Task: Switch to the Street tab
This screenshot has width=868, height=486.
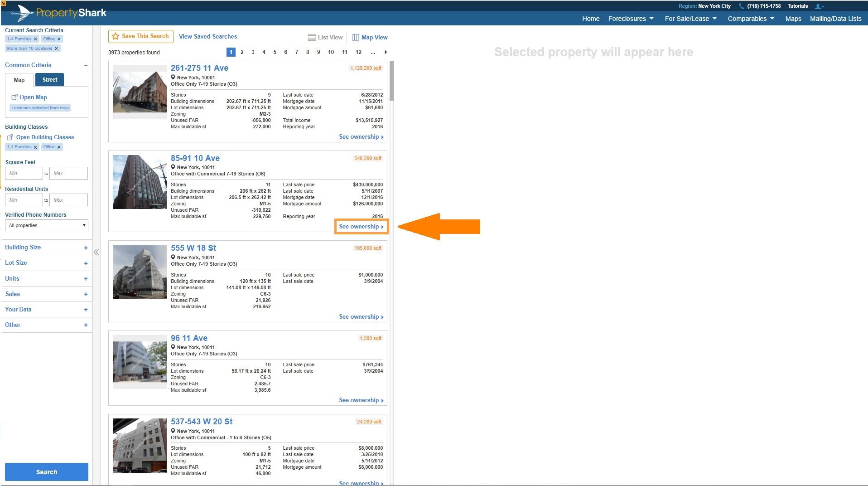Action: 49,79
